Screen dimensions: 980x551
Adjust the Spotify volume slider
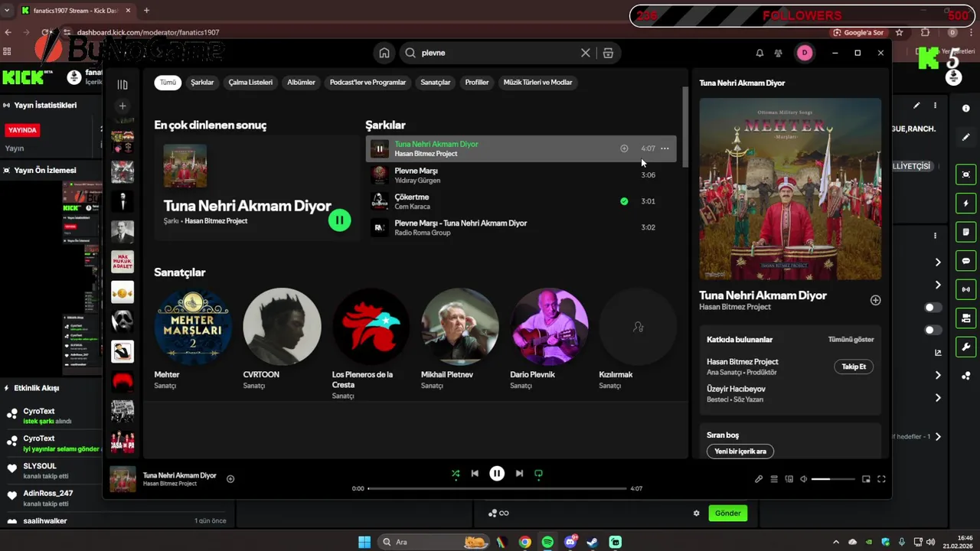tap(833, 479)
